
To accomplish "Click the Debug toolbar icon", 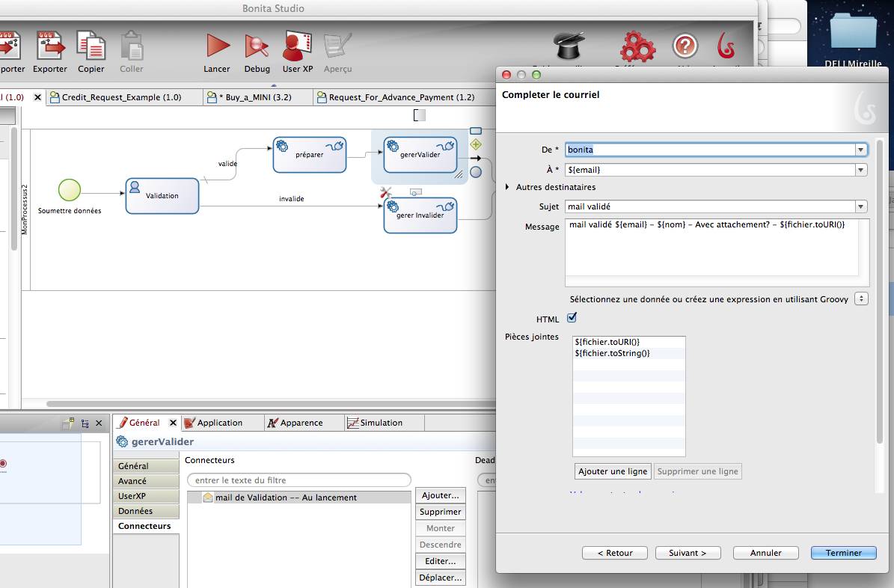I will pos(257,46).
